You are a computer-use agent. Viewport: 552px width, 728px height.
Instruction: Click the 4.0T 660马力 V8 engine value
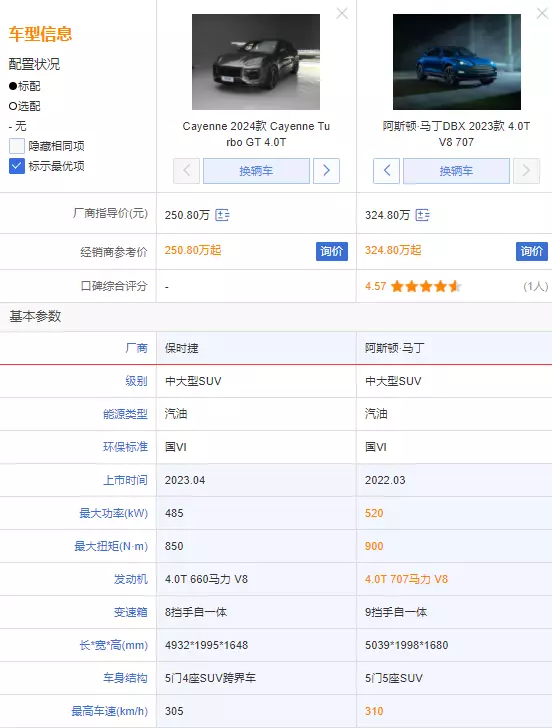point(206,579)
